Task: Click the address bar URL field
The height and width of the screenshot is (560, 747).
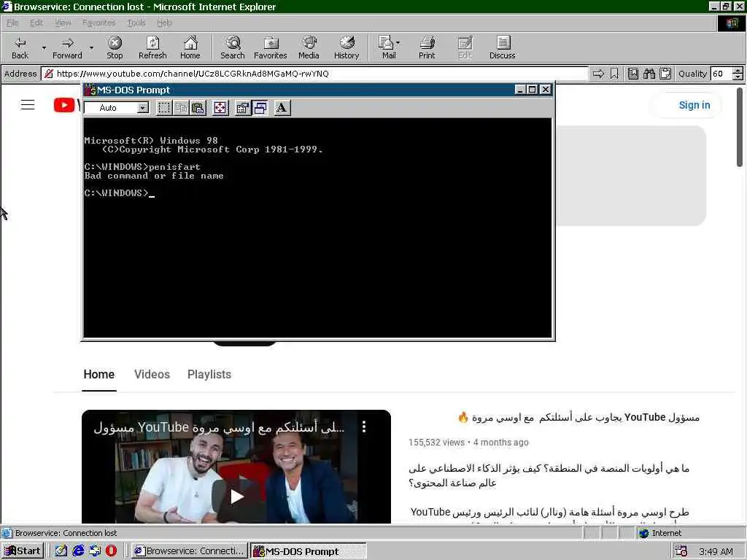Action: pyautogui.click(x=314, y=74)
